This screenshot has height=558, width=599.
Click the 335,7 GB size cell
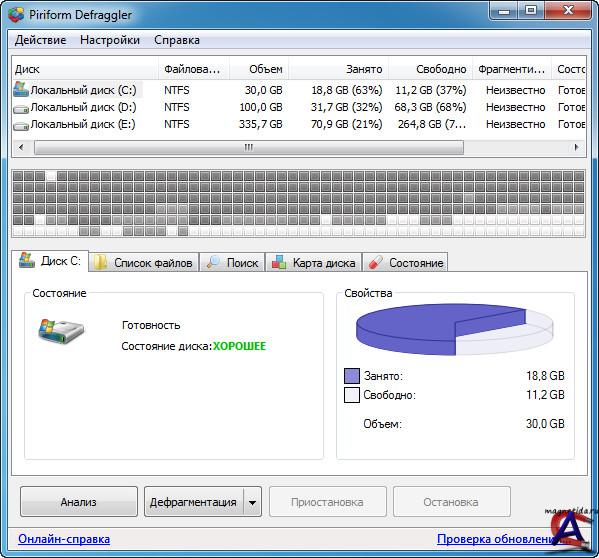(261, 124)
